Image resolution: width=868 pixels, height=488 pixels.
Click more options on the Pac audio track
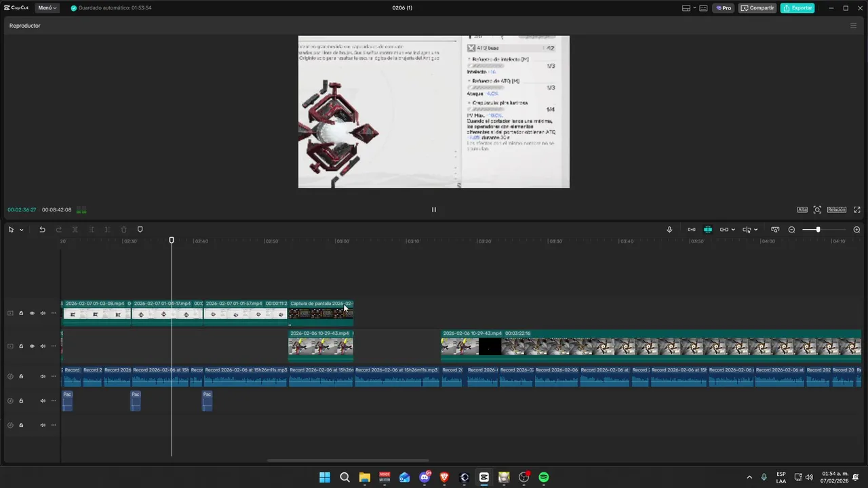click(x=54, y=401)
